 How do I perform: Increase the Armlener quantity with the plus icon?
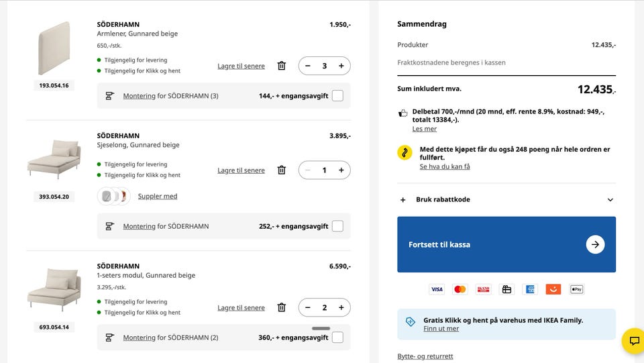341,66
